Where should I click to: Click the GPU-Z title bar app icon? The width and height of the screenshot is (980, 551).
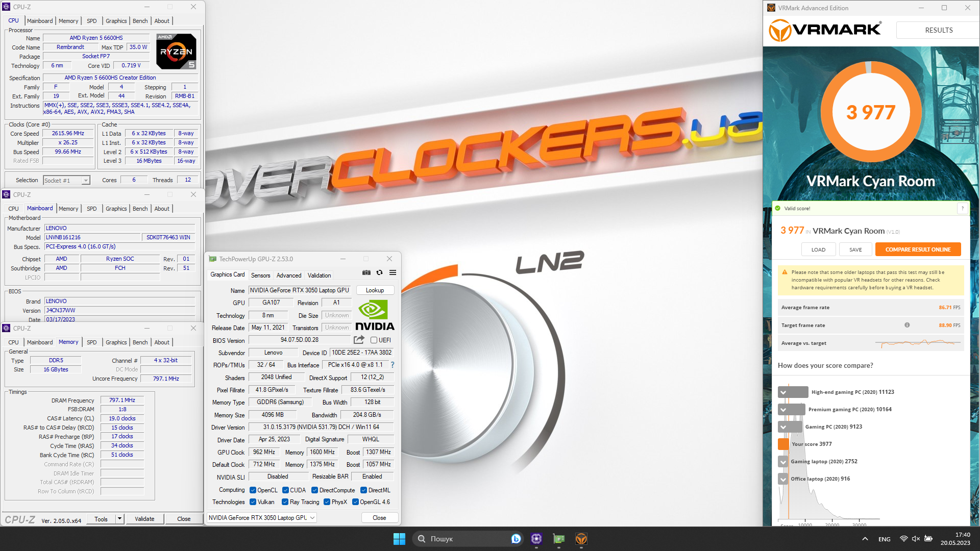click(213, 259)
